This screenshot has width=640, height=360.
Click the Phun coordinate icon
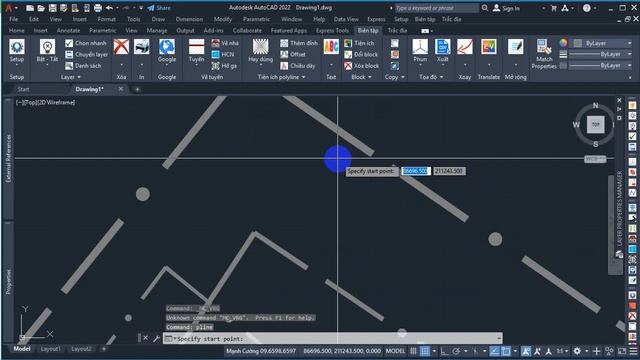coord(420,47)
